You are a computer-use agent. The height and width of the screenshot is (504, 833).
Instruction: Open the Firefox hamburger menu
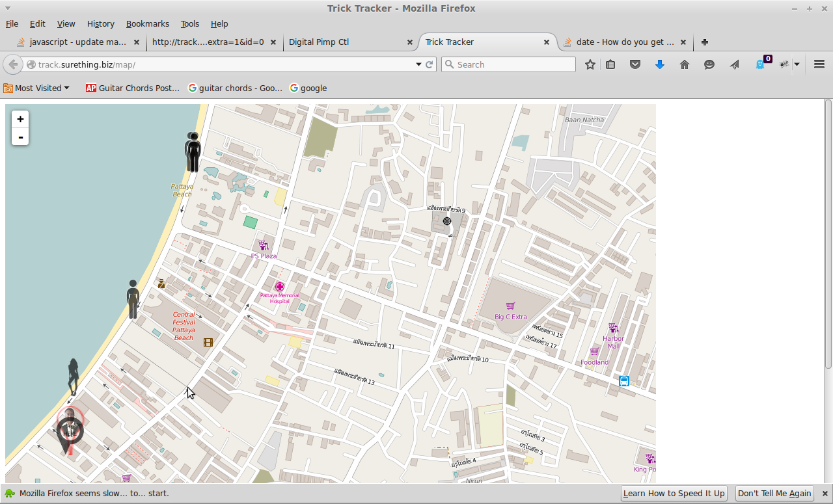click(x=819, y=64)
